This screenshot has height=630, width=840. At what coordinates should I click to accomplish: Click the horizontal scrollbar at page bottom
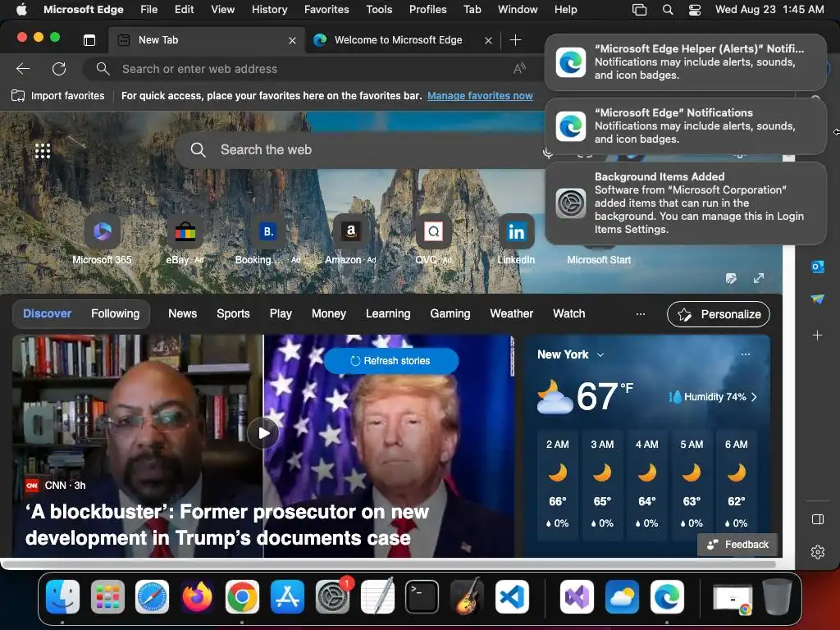(x=389, y=564)
